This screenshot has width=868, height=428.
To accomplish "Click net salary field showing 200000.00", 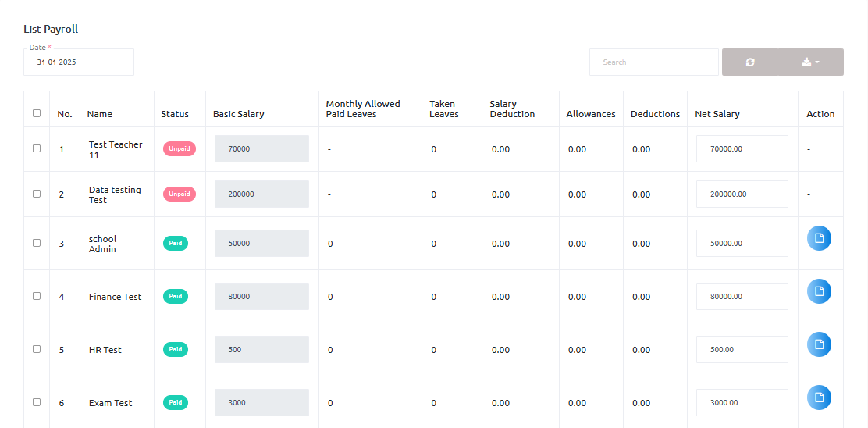I will click(742, 194).
